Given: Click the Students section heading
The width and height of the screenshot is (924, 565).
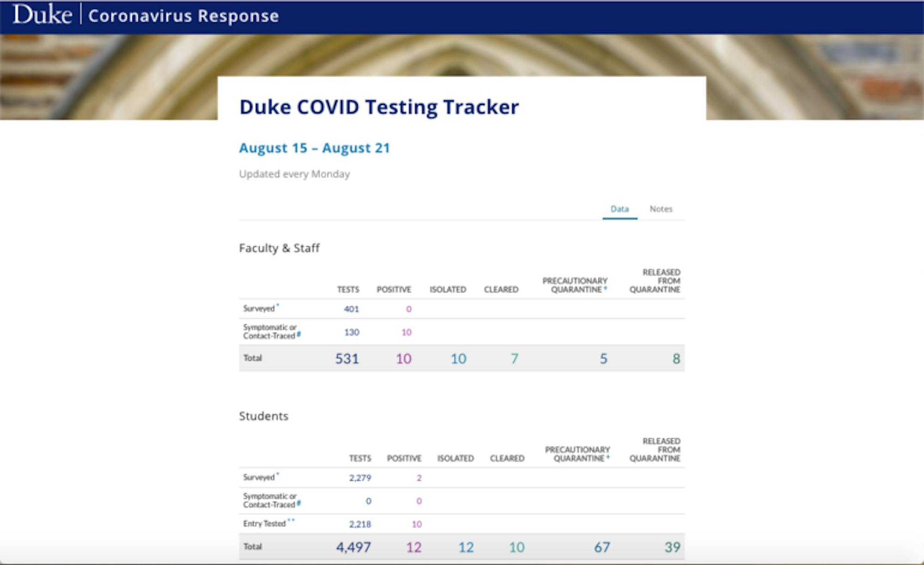Looking at the screenshot, I should [x=263, y=416].
